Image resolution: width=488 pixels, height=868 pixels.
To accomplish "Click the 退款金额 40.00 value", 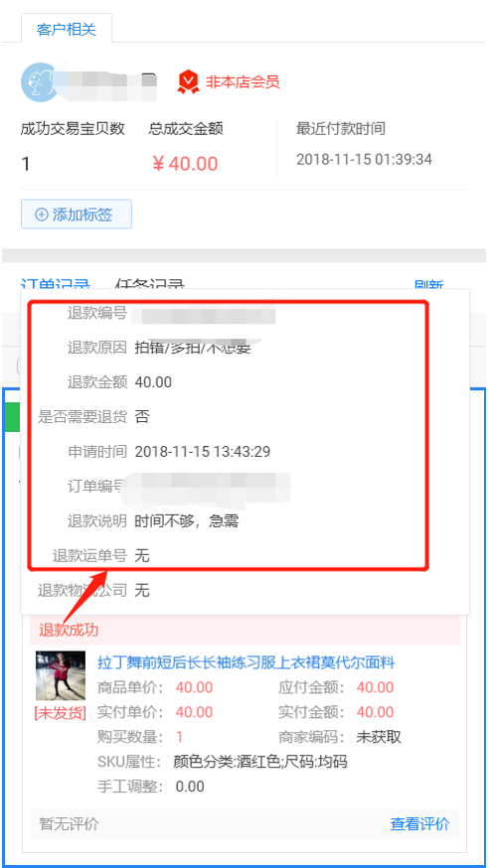I will coord(153,382).
